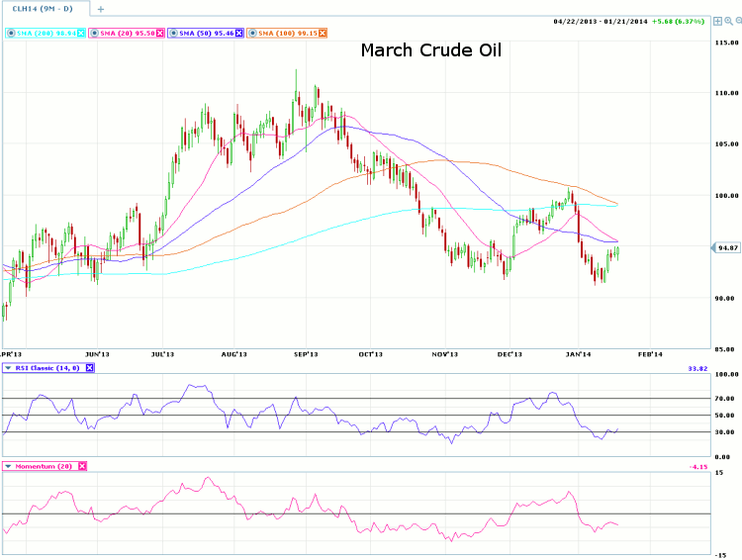Screen dimensions: 742x560
Task: Toggle SMA (200) visibility radio icon
Action: pyautogui.click(x=9, y=34)
